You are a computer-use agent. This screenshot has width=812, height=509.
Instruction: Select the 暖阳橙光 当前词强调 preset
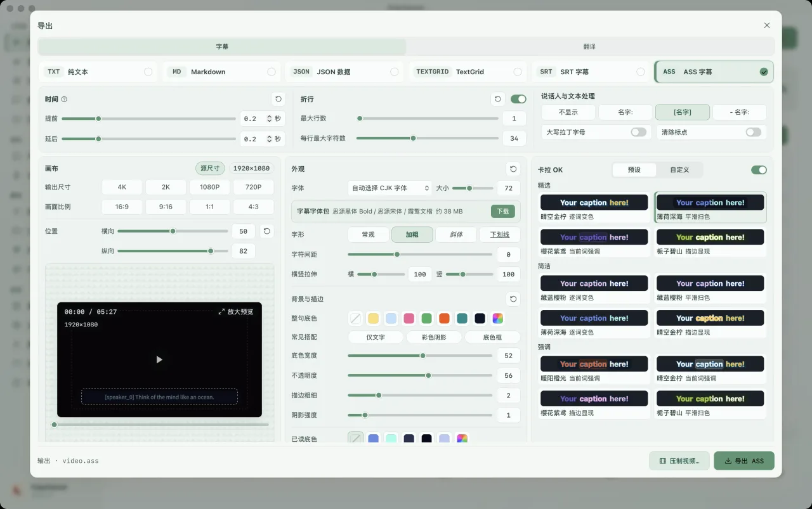594,369
